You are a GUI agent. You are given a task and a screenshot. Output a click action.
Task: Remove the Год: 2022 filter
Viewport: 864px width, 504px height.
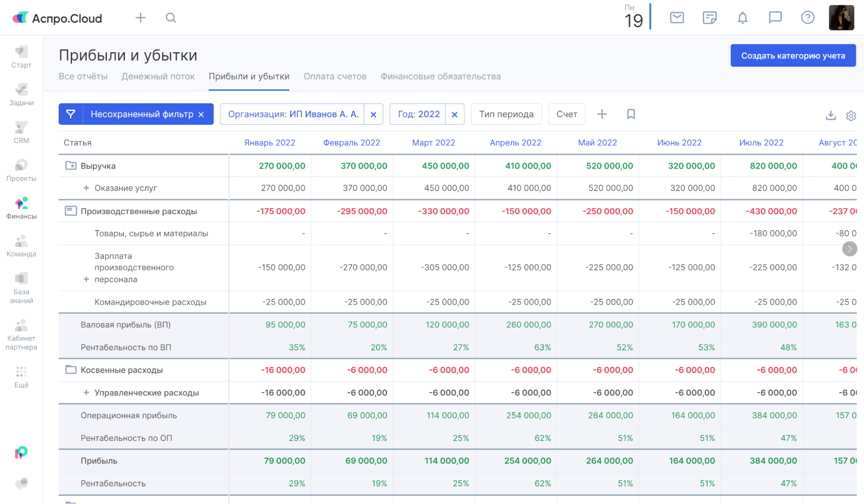[x=454, y=114]
